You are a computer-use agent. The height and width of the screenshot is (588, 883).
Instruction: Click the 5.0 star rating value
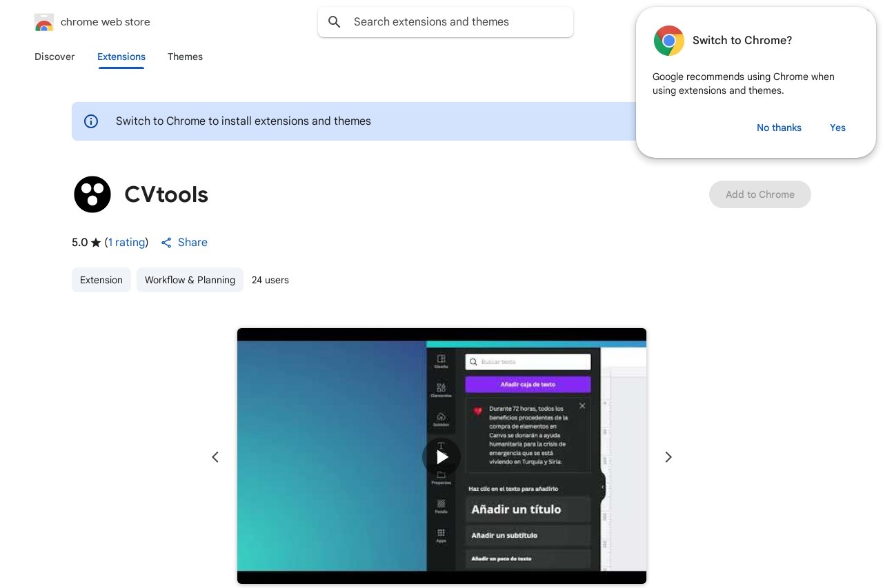click(x=80, y=243)
